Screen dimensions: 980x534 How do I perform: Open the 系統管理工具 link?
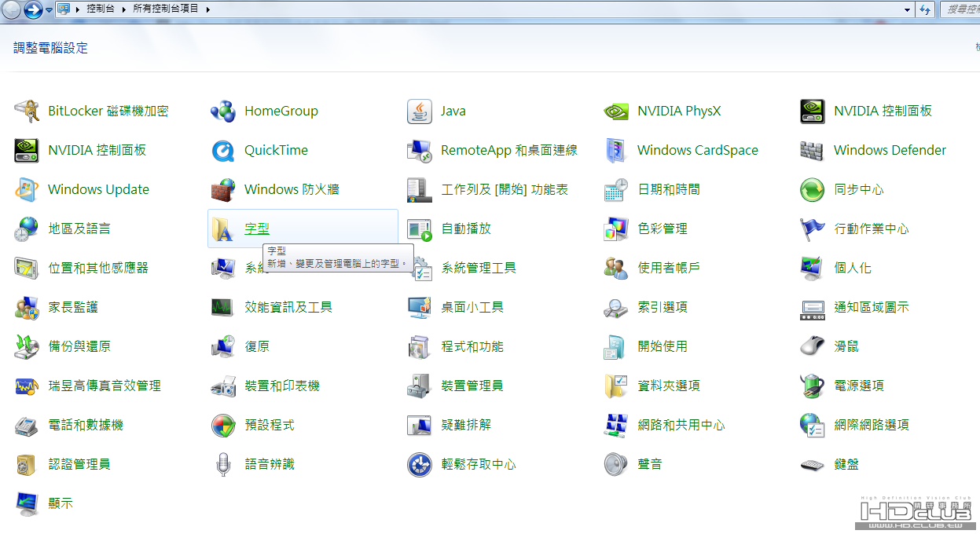(479, 269)
